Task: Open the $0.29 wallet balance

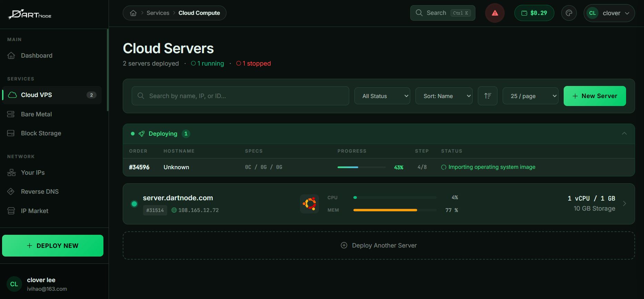Action: (x=534, y=13)
